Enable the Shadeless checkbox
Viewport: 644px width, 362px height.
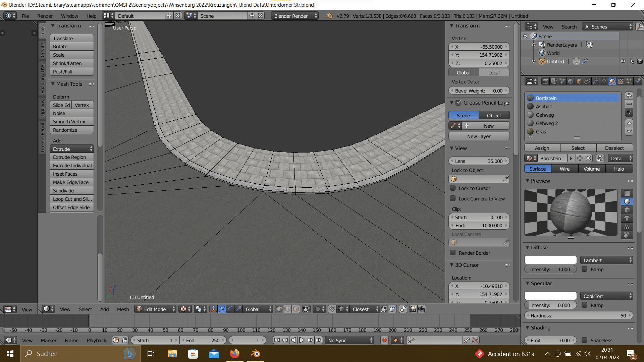(x=585, y=340)
